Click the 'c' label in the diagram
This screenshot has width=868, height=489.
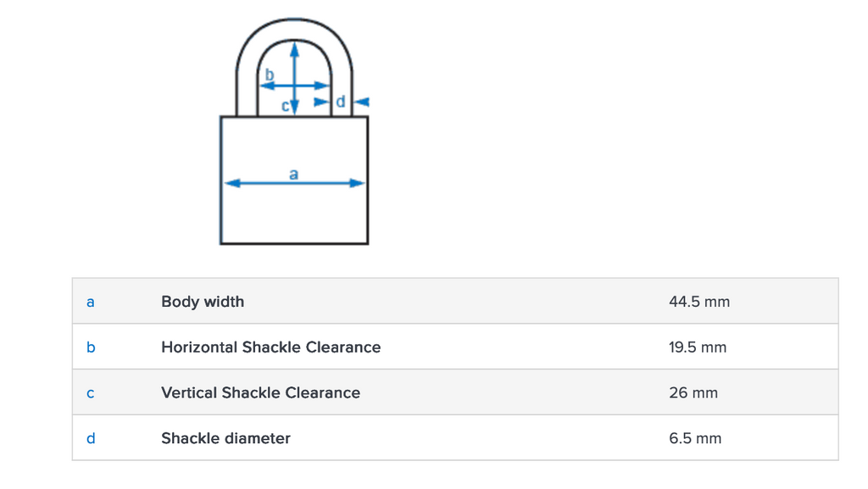[x=286, y=107]
